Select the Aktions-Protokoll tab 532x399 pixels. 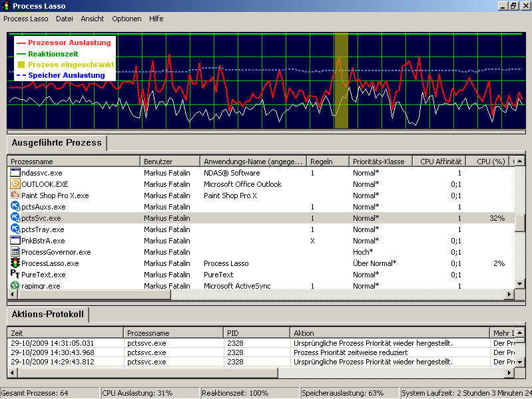48,314
